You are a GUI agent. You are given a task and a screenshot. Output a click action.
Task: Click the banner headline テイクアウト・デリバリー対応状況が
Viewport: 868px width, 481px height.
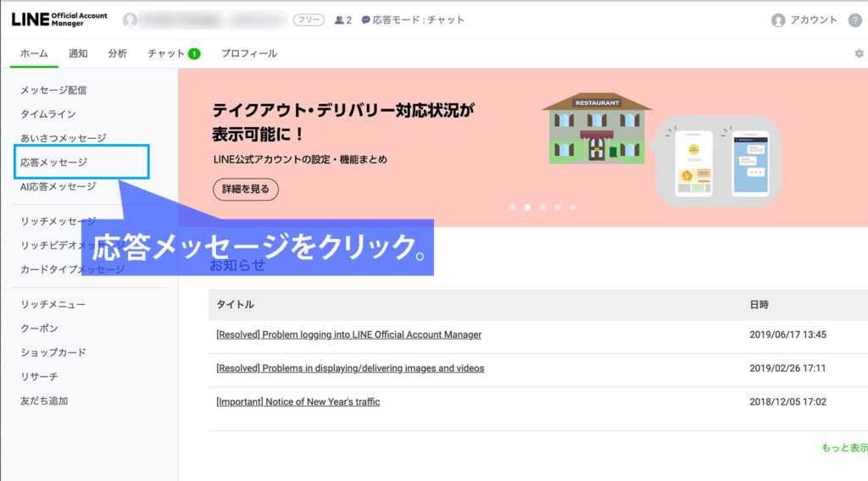[x=343, y=110]
